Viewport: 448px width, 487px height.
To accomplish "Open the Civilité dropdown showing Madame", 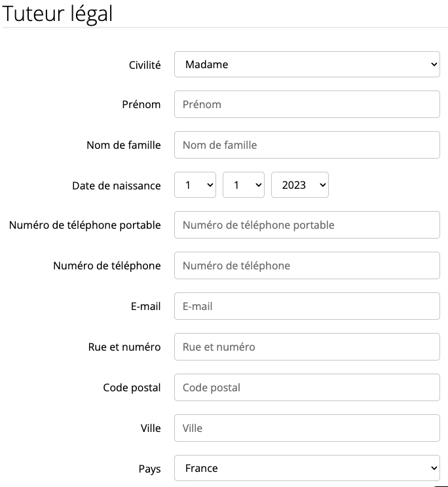I will coord(307,64).
